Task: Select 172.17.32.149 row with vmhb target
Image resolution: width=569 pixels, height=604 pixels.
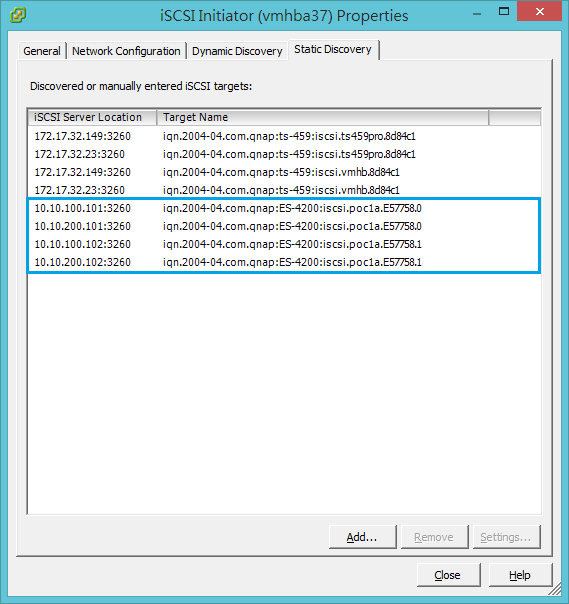Action: click(284, 172)
